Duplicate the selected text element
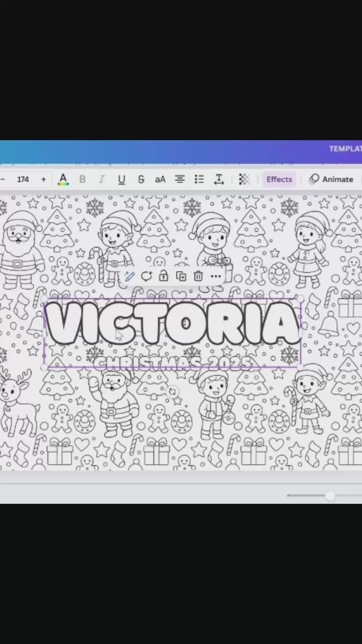 (181, 276)
